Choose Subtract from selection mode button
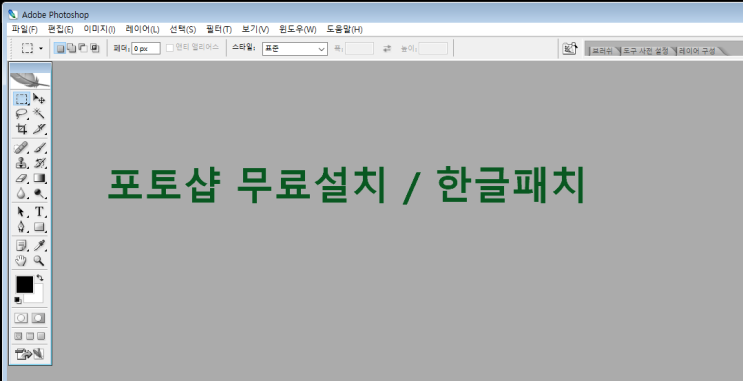Screen dimensions: 743x381 click(x=83, y=48)
